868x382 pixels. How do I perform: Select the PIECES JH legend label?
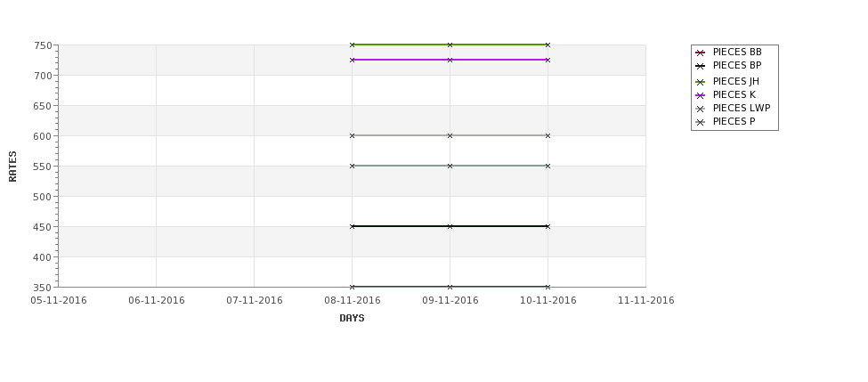click(735, 81)
